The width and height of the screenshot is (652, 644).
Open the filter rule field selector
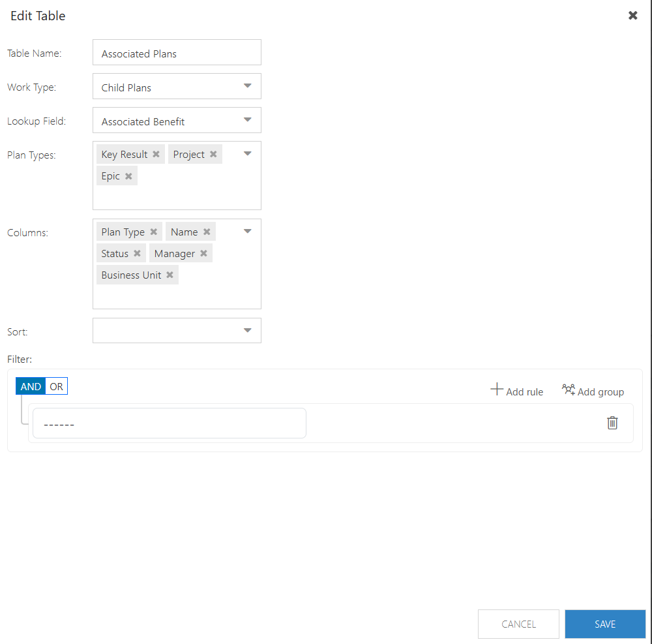pos(170,423)
